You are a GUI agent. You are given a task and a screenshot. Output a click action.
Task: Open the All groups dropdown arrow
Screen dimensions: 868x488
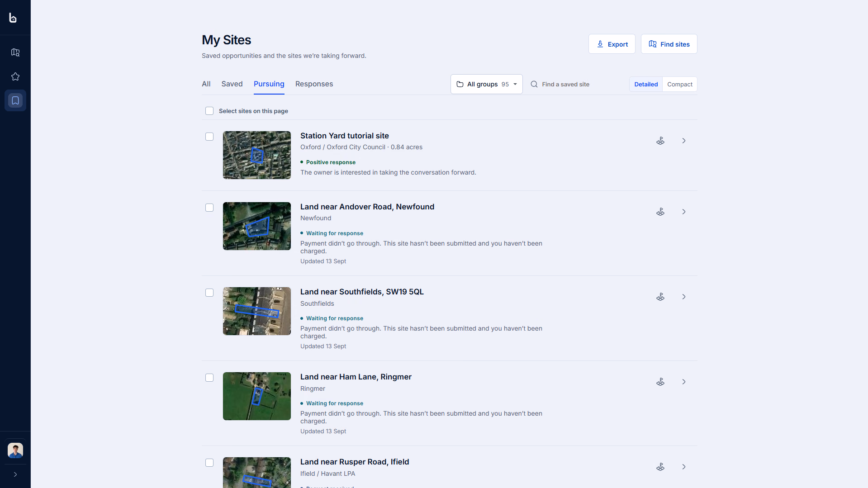(x=515, y=84)
